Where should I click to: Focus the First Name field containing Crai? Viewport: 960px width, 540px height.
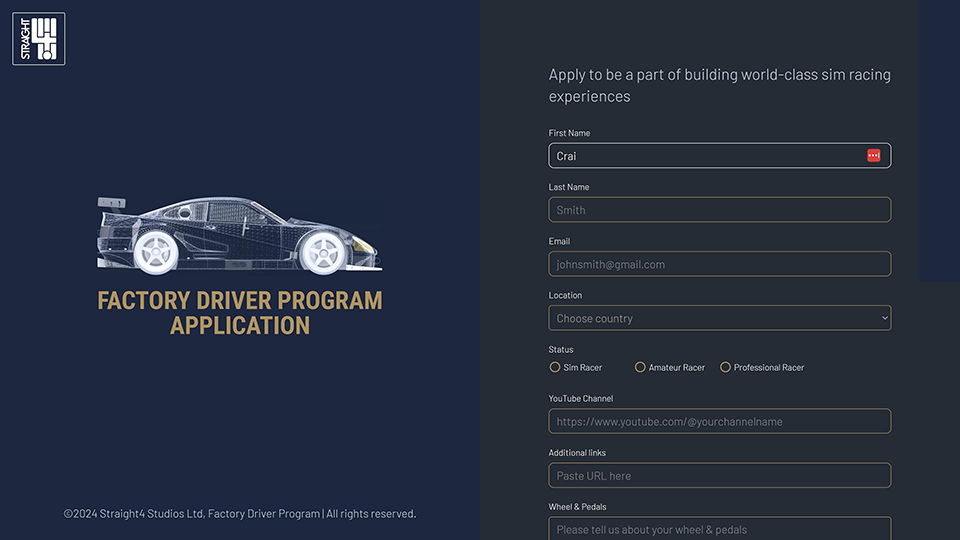click(x=719, y=156)
